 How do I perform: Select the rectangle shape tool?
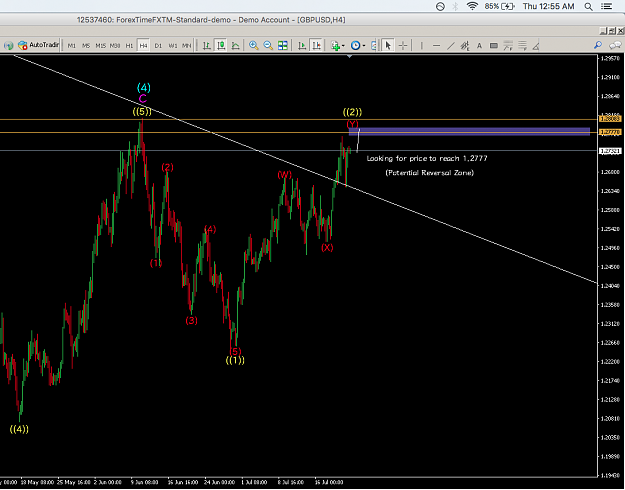click(494, 46)
